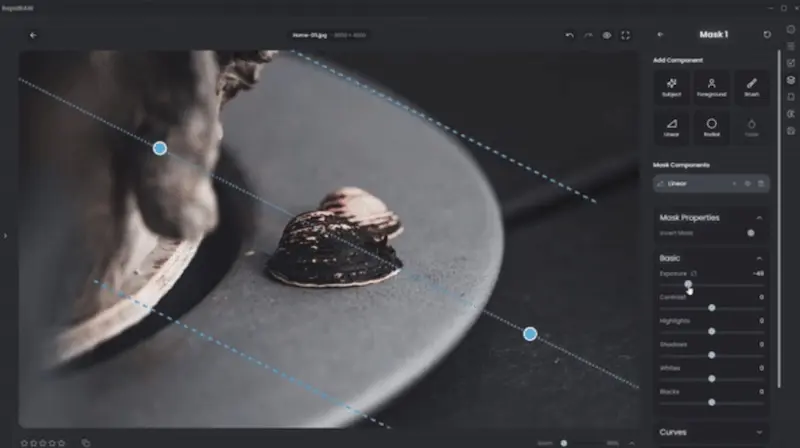Select the Brush mask tool
This screenshot has height=448, width=800.
[x=752, y=87]
